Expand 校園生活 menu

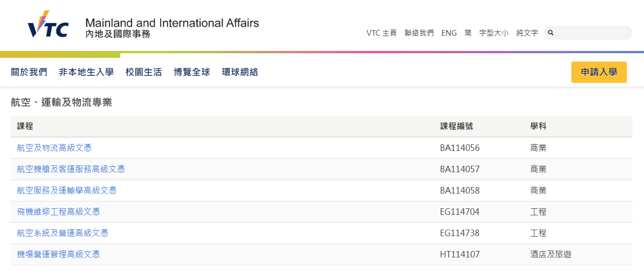(144, 72)
